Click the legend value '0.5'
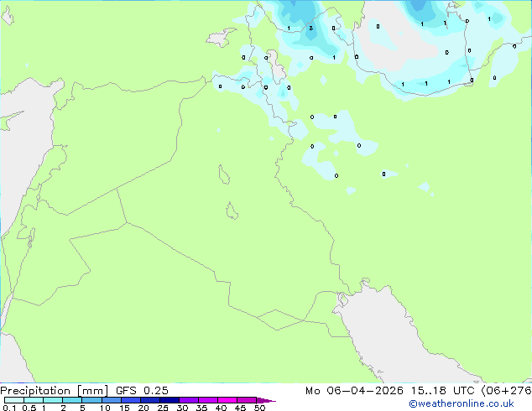This screenshot has width=532, height=411. click(x=29, y=408)
